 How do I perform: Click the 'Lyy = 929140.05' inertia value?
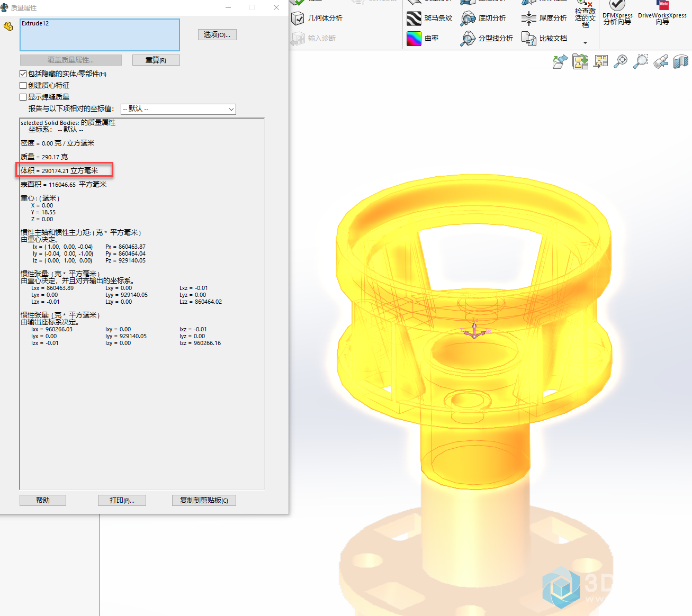(x=127, y=295)
